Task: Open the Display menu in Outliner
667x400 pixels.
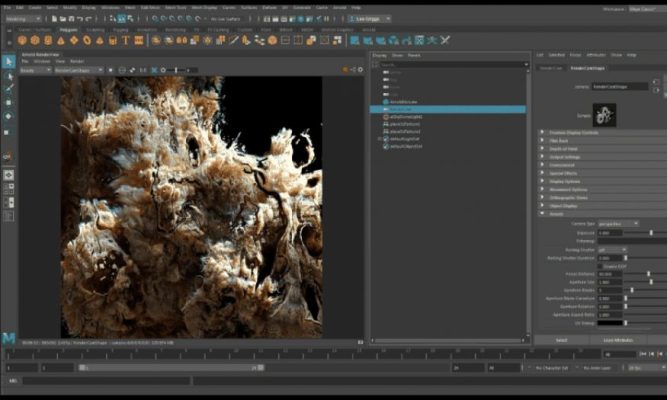Action: [x=379, y=56]
